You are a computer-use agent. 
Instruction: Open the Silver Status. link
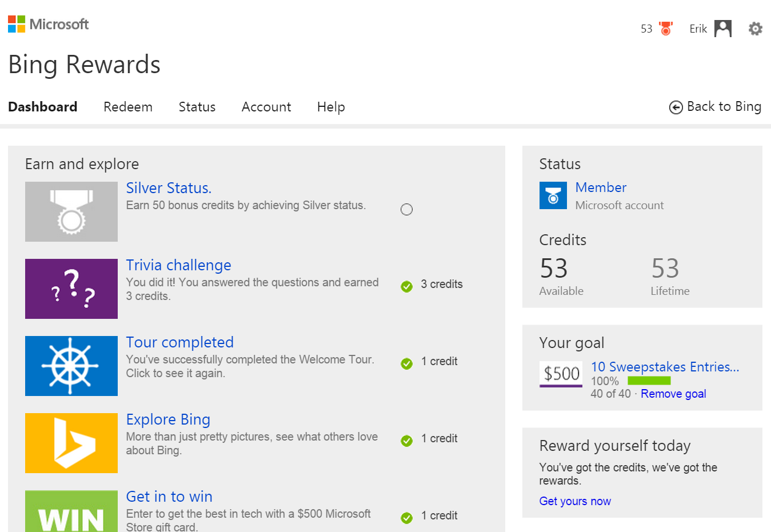tap(169, 188)
